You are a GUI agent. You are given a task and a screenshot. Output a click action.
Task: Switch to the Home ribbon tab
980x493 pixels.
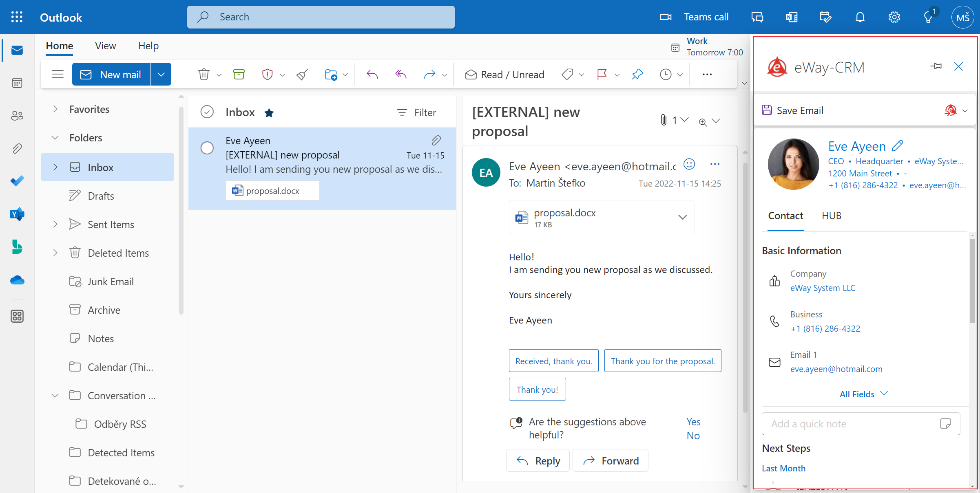tap(60, 46)
